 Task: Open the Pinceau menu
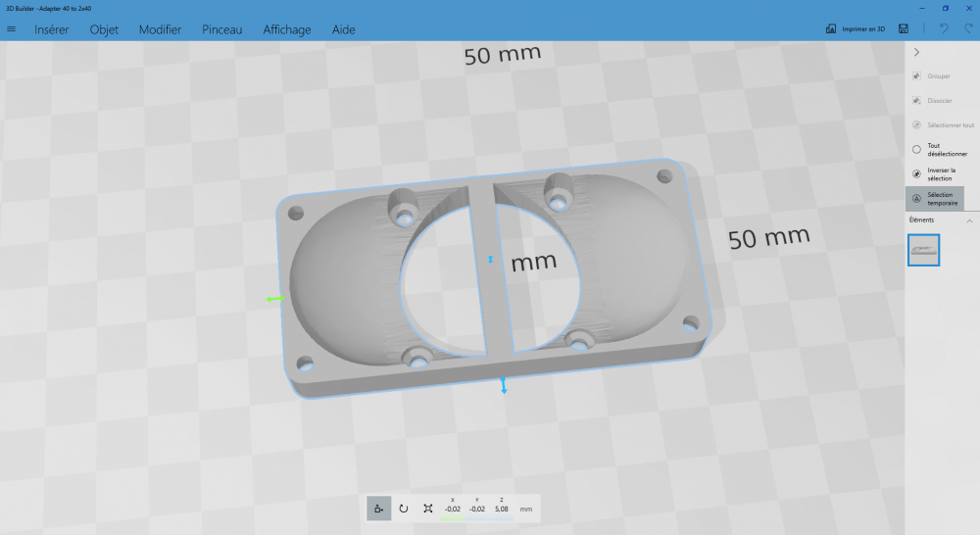pyautogui.click(x=221, y=30)
